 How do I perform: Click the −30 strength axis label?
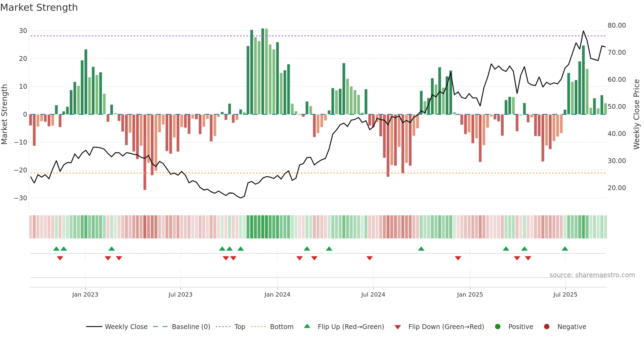(21, 198)
